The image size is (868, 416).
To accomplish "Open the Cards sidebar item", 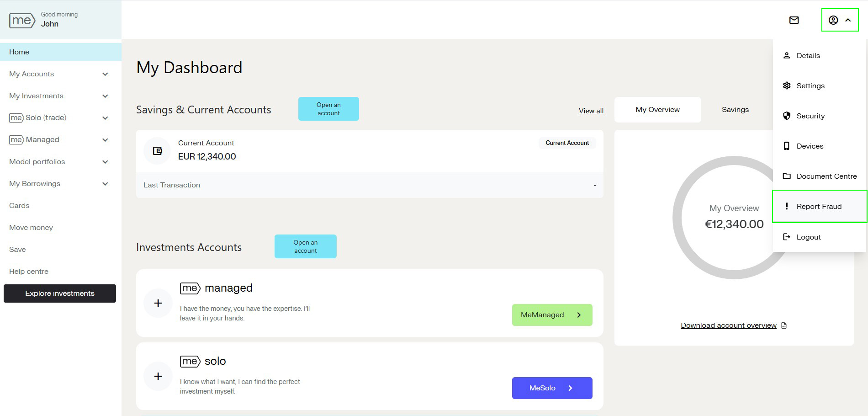I will [19, 206].
